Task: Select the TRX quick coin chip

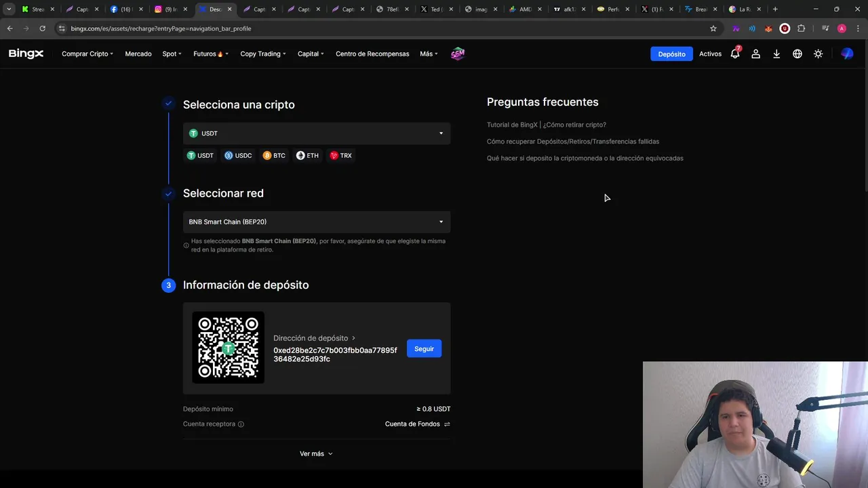Action: [x=340, y=155]
